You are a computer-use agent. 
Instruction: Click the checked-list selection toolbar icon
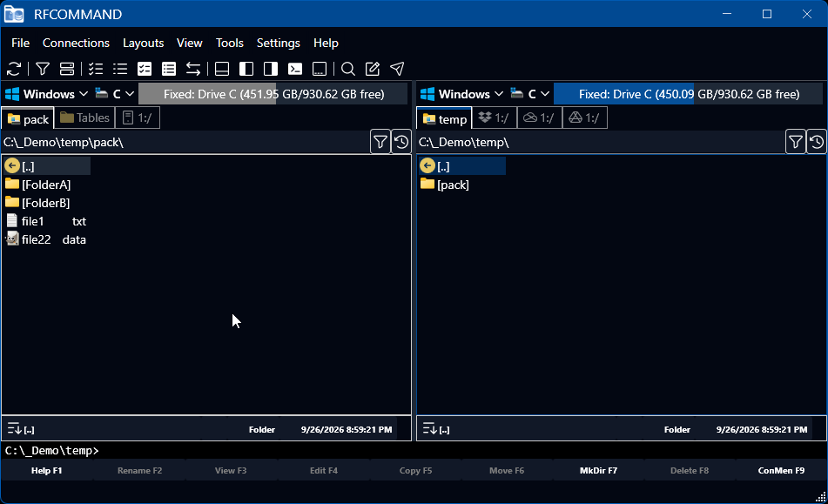coord(96,69)
